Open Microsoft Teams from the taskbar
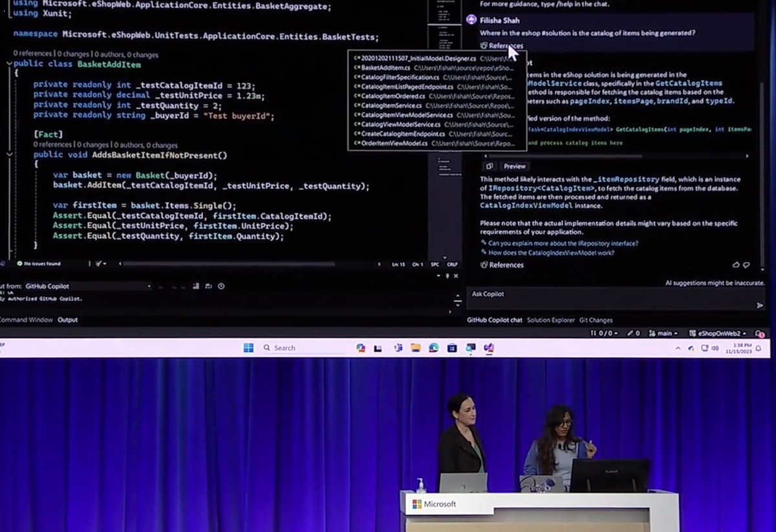The image size is (776, 532). click(x=398, y=348)
